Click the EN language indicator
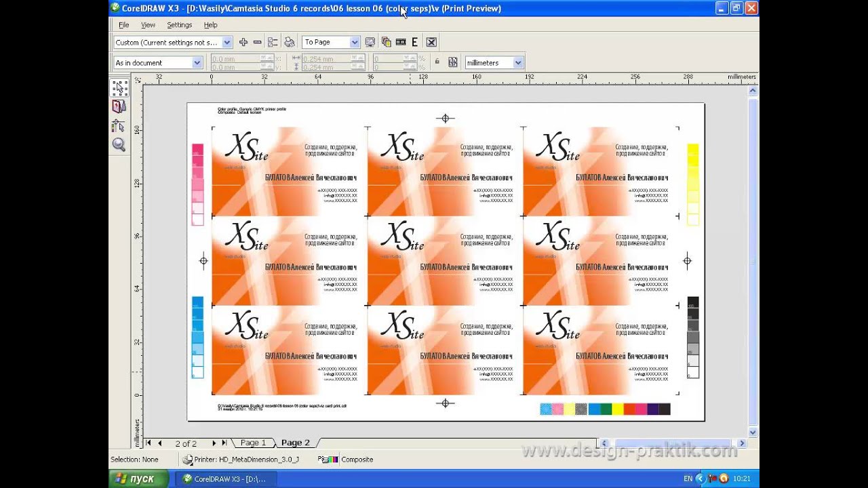868x488 pixels. tap(688, 479)
